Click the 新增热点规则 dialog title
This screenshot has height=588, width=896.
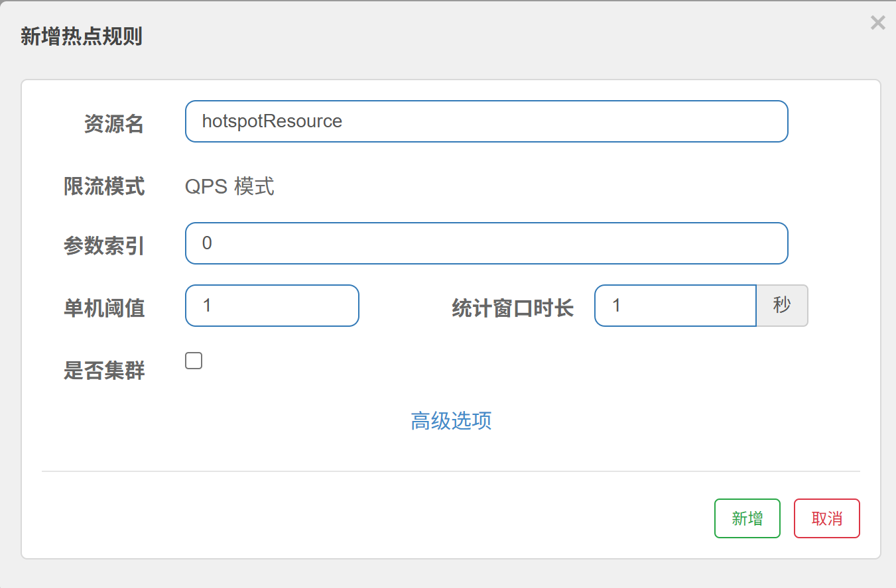tap(82, 36)
